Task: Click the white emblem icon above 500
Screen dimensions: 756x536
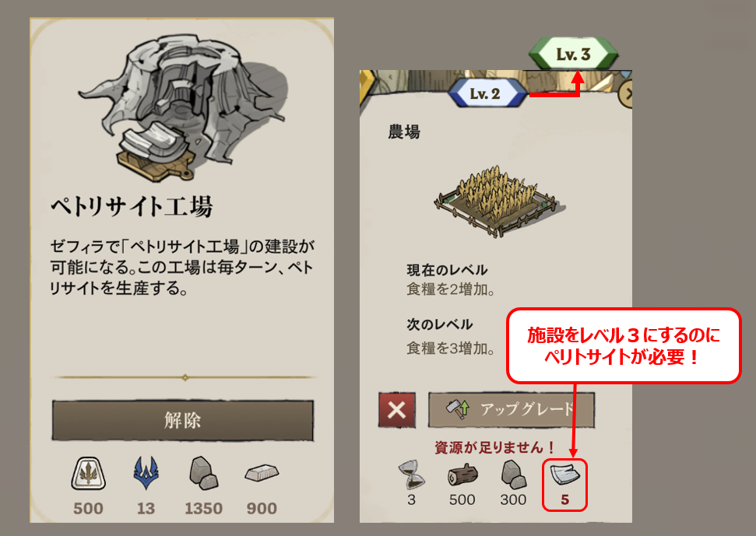Action: [x=88, y=474]
